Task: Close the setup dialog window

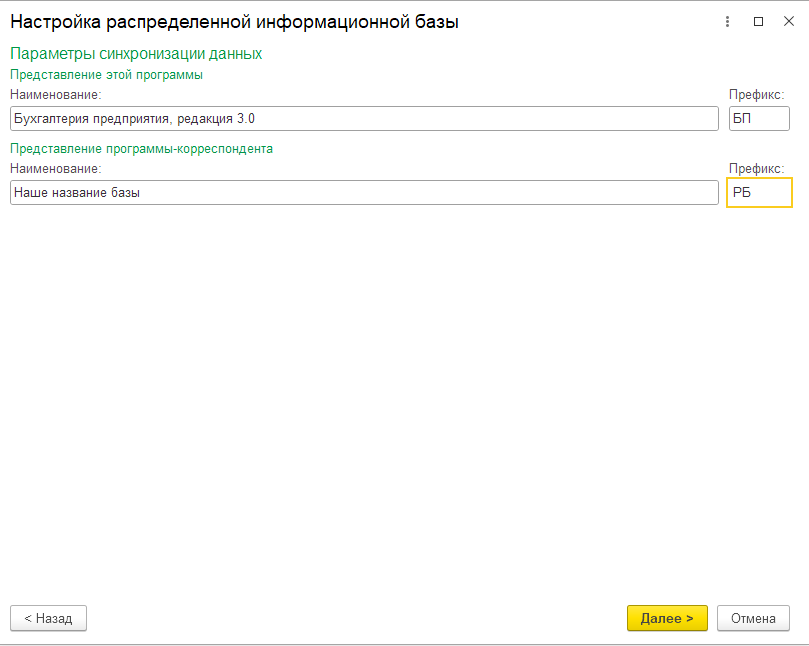Action: click(x=789, y=22)
